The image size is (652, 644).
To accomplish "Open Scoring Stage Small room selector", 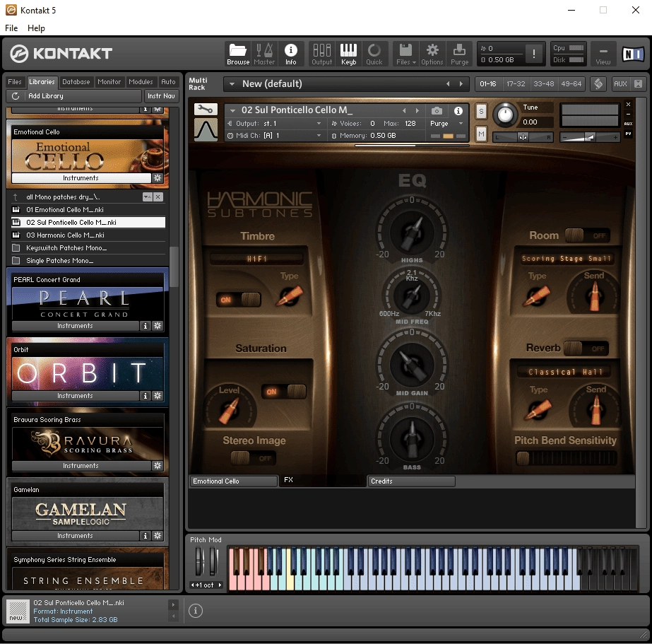I will (x=566, y=259).
